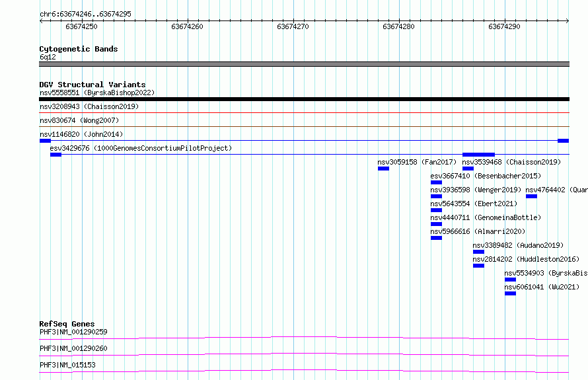Click the thick black nsv5558551 variant bar
The height and width of the screenshot is (380, 588).
(304, 99)
